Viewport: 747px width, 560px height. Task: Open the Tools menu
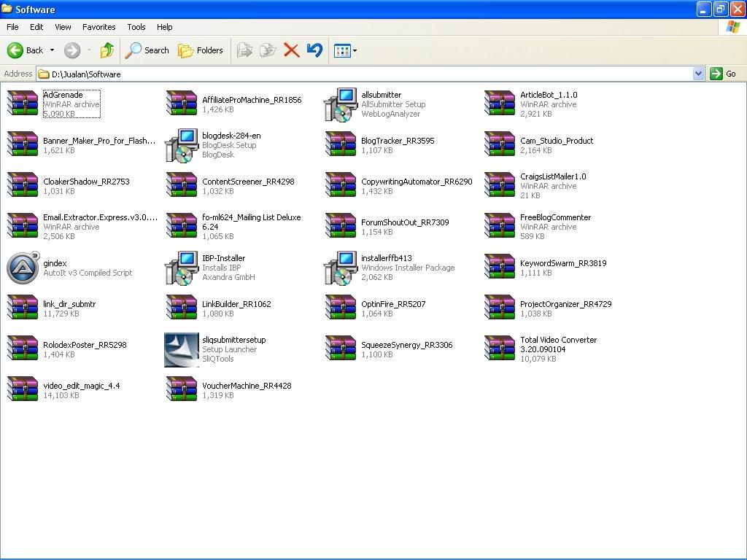136,27
